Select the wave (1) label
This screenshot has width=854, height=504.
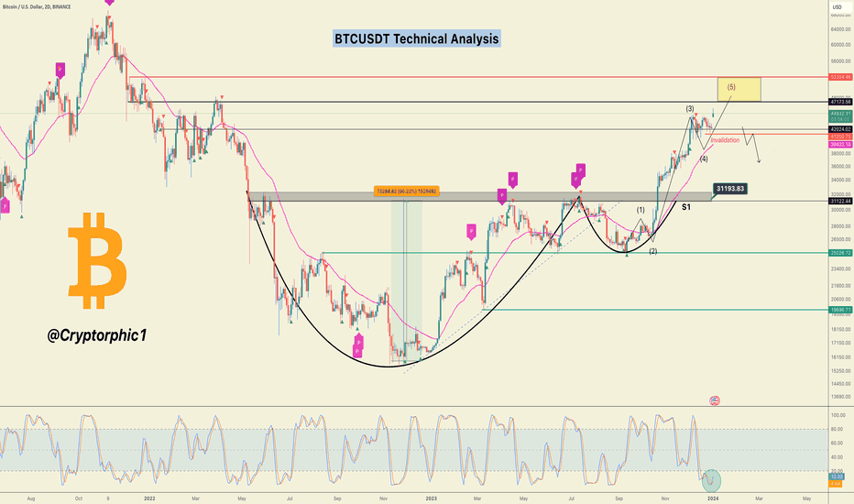click(640, 210)
